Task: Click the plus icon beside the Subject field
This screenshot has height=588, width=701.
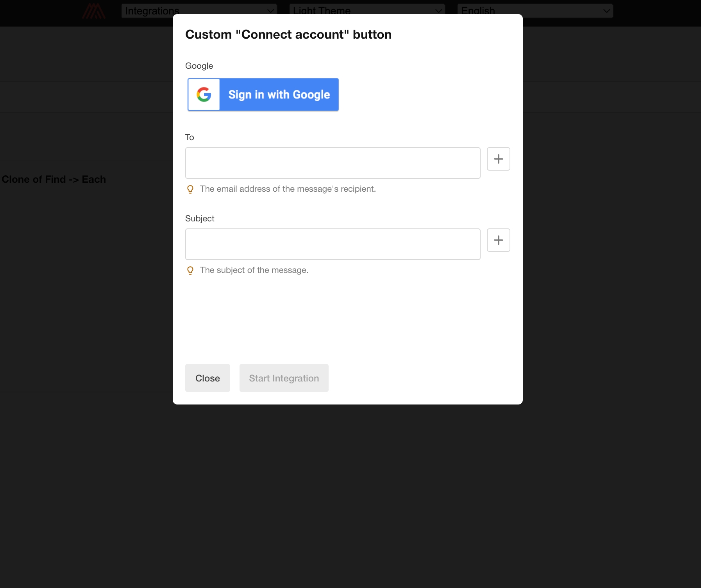Action: tap(498, 240)
